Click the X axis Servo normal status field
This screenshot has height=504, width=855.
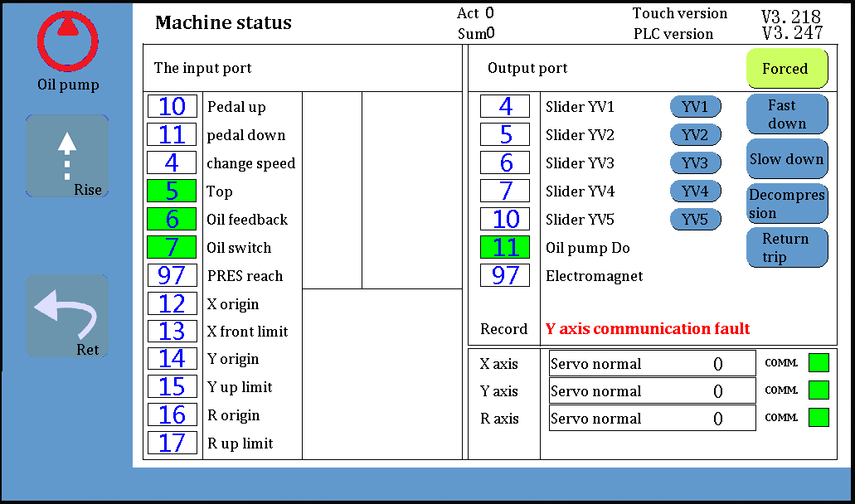click(652, 364)
